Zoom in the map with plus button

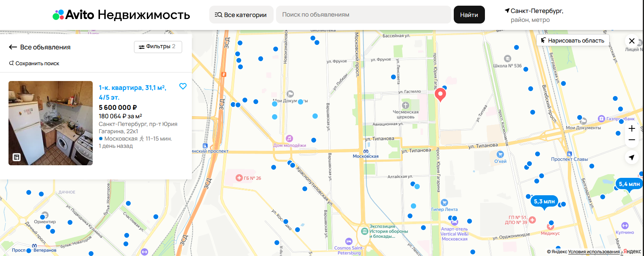pyautogui.click(x=632, y=128)
